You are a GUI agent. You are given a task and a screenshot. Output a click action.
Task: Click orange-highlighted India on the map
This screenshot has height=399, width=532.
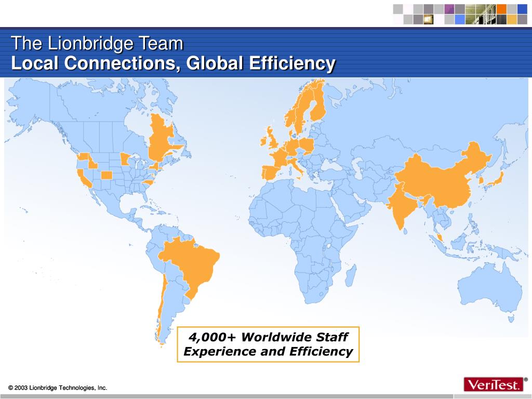point(402,207)
